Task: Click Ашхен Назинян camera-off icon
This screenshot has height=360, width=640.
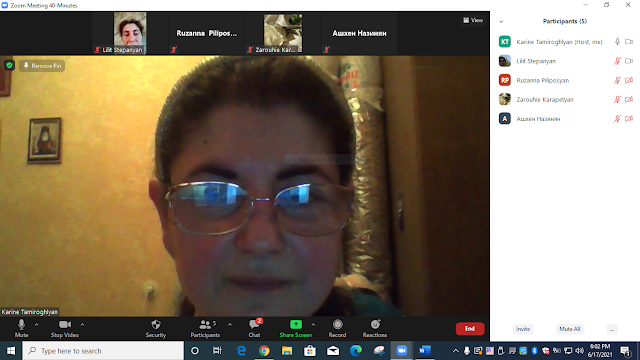Action: [x=629, y=118]
